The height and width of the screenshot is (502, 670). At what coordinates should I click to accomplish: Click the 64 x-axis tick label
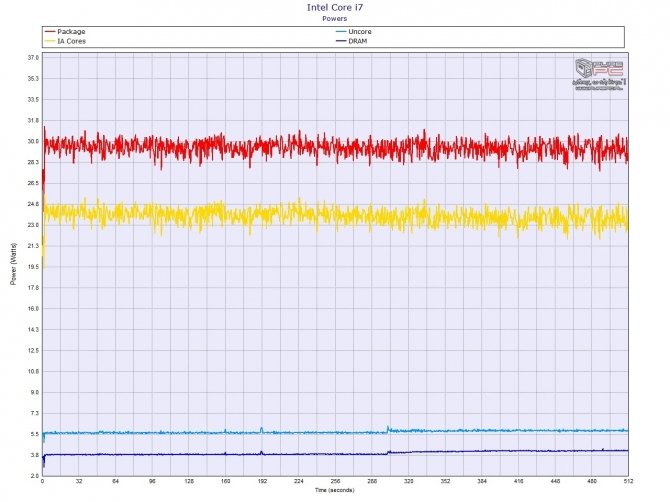point(116,481)
